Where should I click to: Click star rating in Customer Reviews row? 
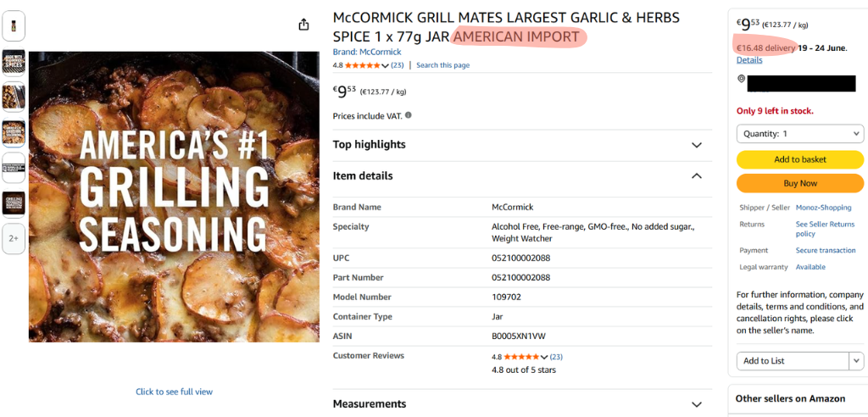click(x=521, y=357)
